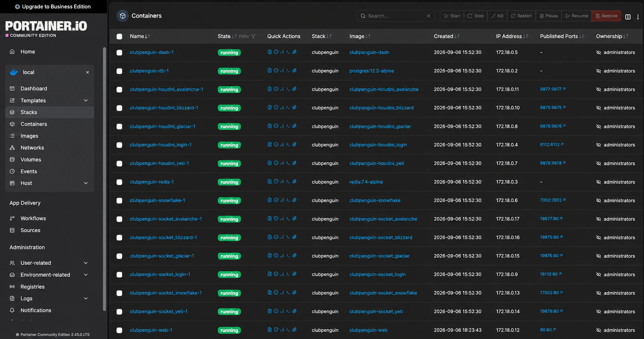Click the containers Search input field
Viewport: 644px width, 339px height.
pos(395,16)
